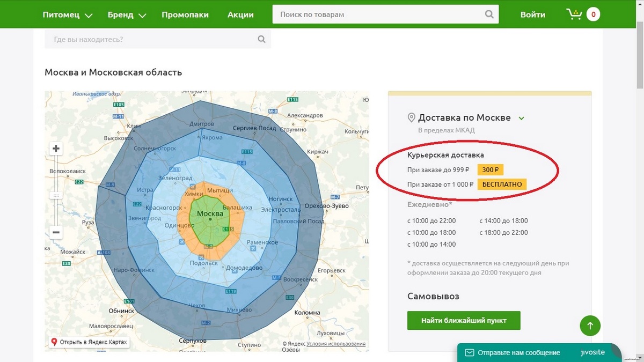Screen dimensions: 644x362
Task: Zoom in the map with plus button
Action: point(56,149)
